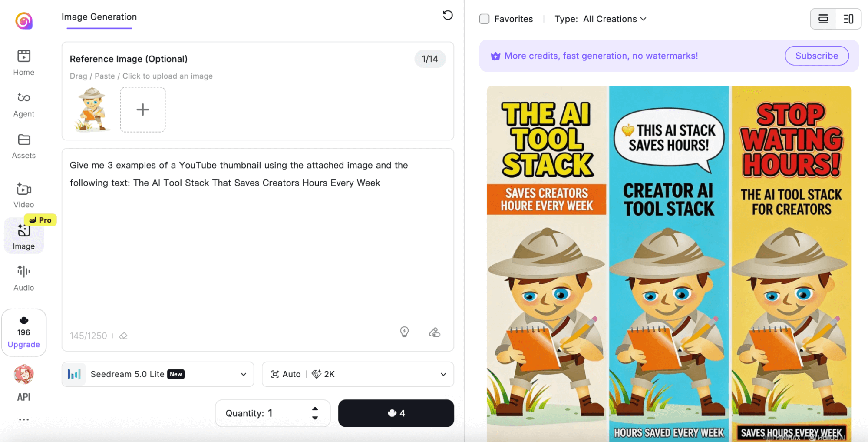Enable the Favorites filter checkbox
Screen dimensions: 868x442
click(x=484, y=19)
